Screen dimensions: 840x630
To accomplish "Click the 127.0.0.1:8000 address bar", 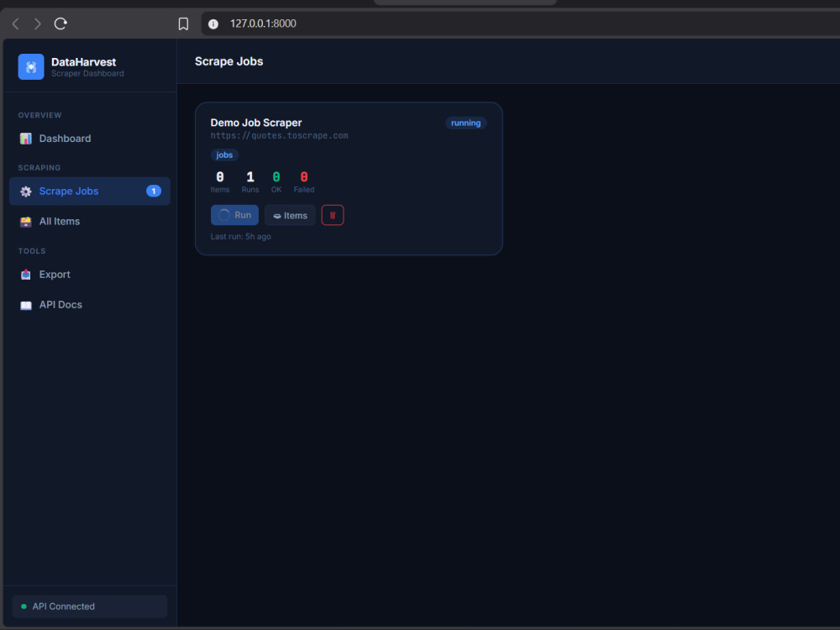I will pos(520,24).
